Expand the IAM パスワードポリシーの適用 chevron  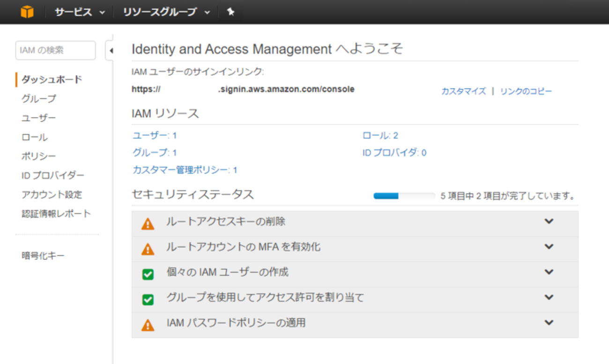click(549, 323)
